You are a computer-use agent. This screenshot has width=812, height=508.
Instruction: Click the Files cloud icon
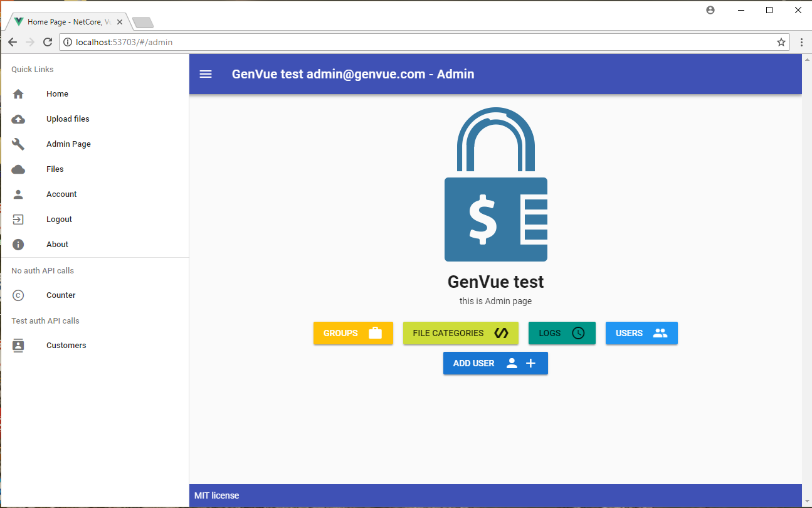click(18, 169)
